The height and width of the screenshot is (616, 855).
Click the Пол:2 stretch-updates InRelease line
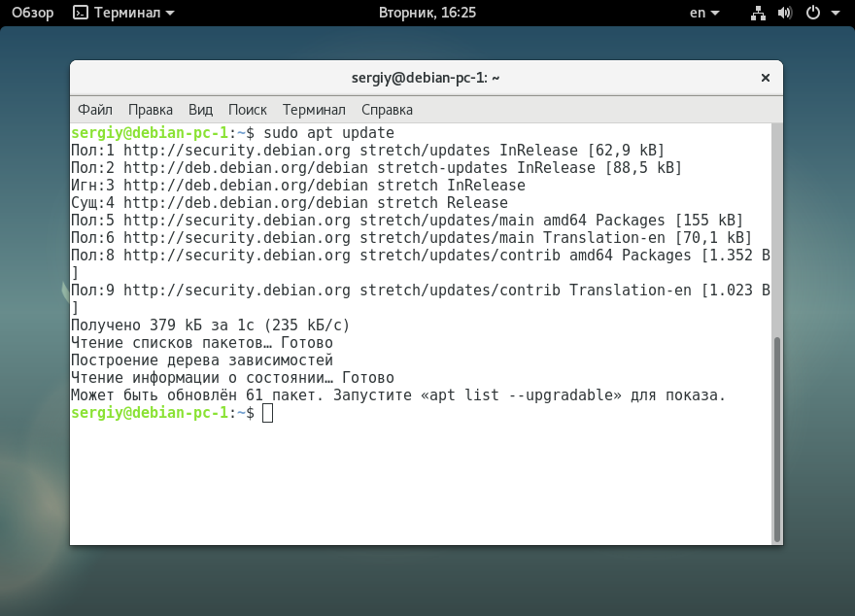(x=376, y=168)
